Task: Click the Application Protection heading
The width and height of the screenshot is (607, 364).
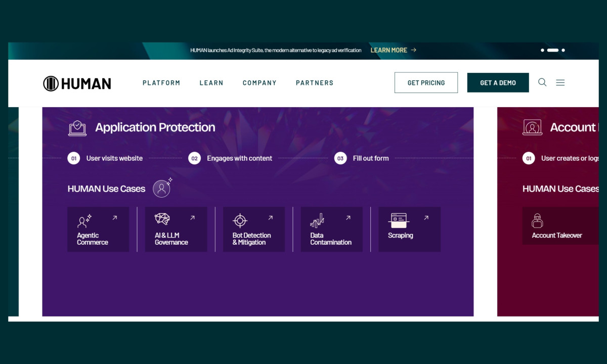Action: (155, 127)
